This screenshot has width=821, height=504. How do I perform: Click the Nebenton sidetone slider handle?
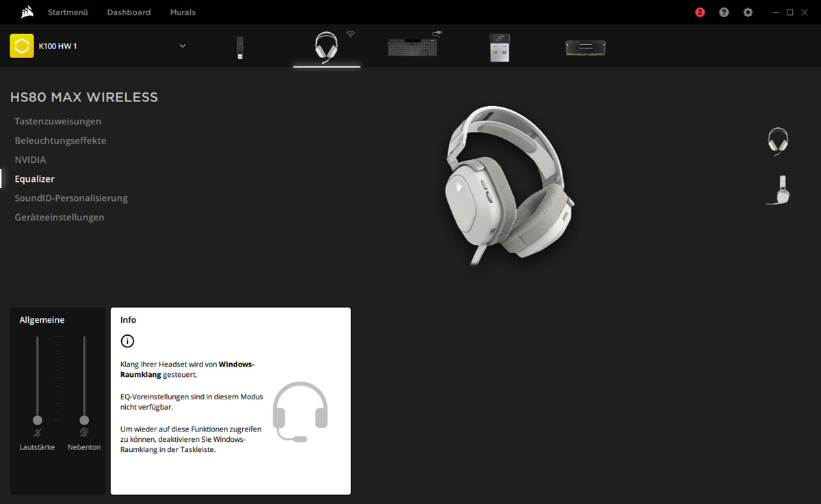point(84,420)
